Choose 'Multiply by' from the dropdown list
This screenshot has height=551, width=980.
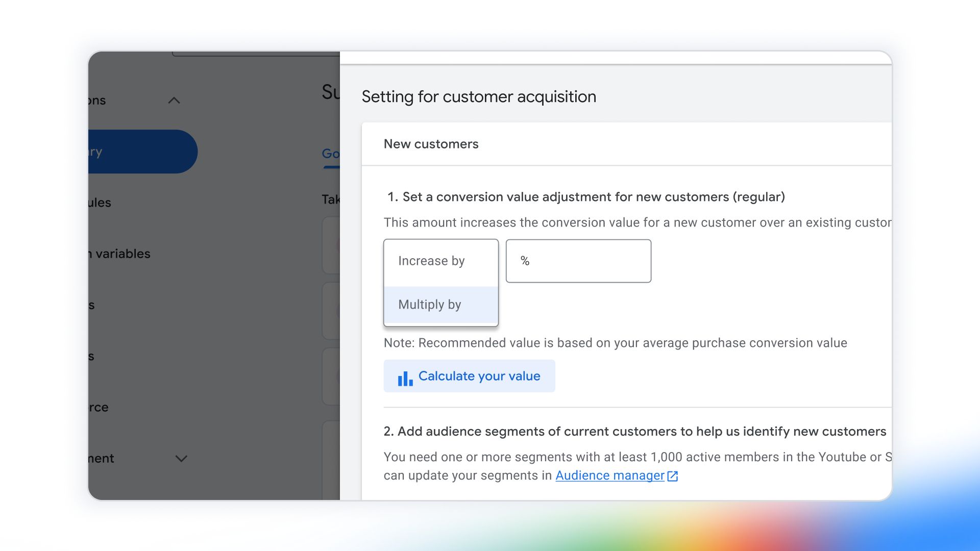[x=441, y=305]
